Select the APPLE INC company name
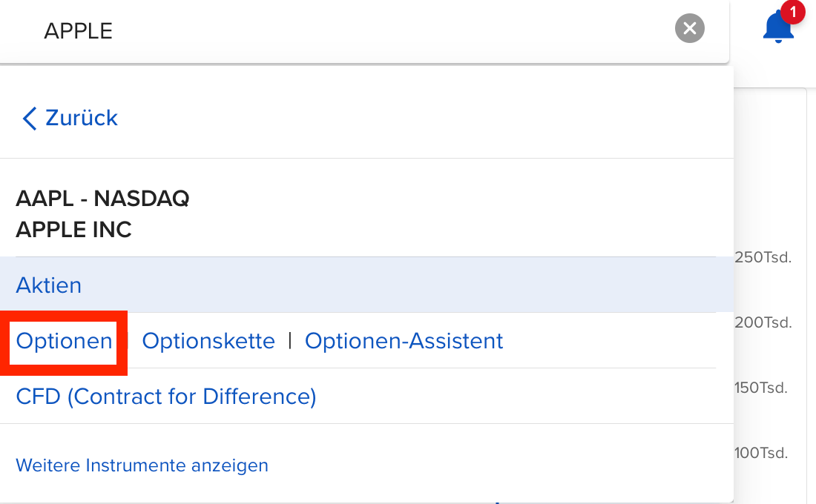816x504 pixels. (x=73, y=230)
